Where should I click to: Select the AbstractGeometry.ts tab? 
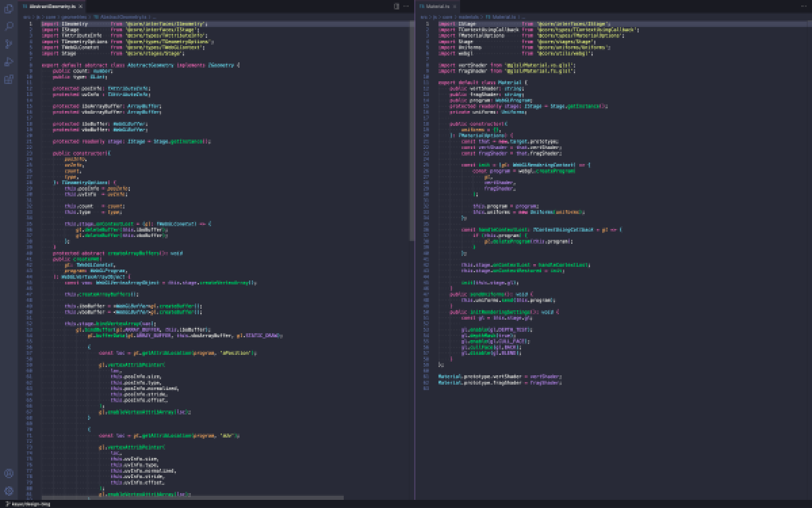(51, 5)
